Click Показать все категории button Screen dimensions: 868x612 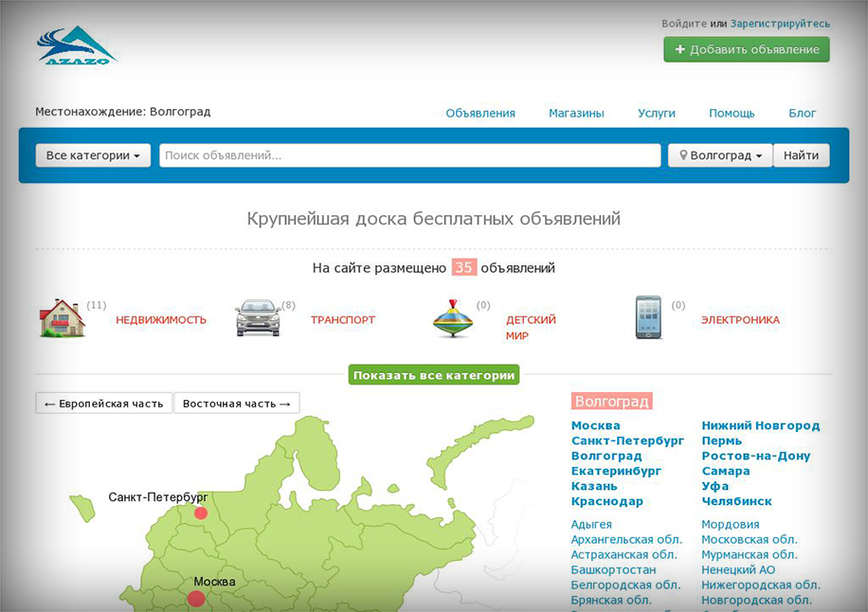pyautogui.click(x=434, y=374)
